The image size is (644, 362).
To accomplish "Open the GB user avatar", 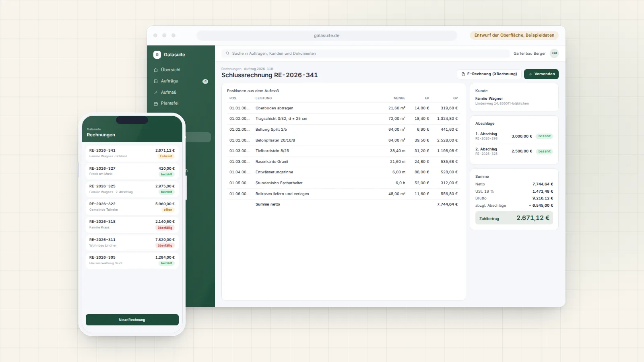I will 554,53.
